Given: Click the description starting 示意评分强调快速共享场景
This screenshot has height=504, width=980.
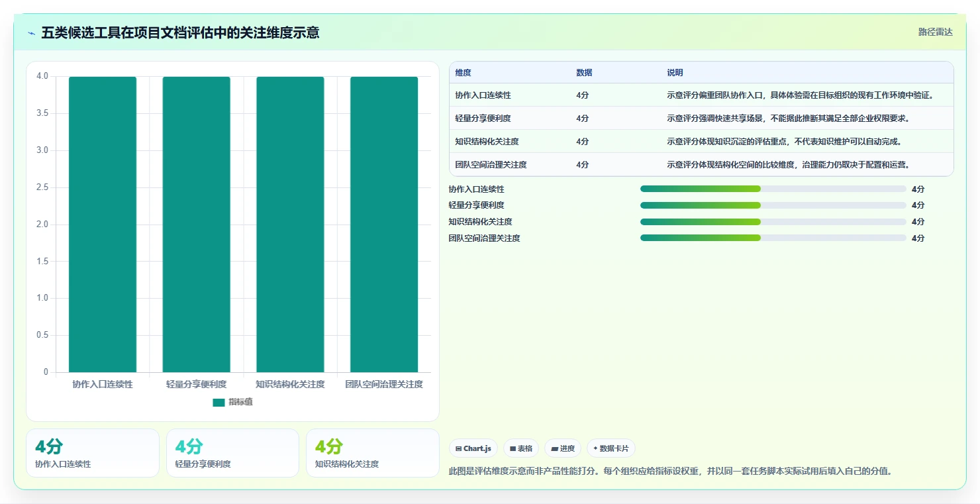Looking at the screenshot, I should 788,119.
